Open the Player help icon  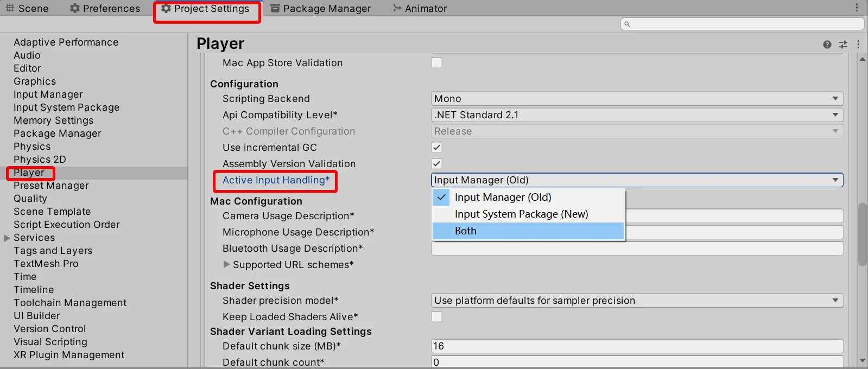pyautogui.click(x=827, y=44)
